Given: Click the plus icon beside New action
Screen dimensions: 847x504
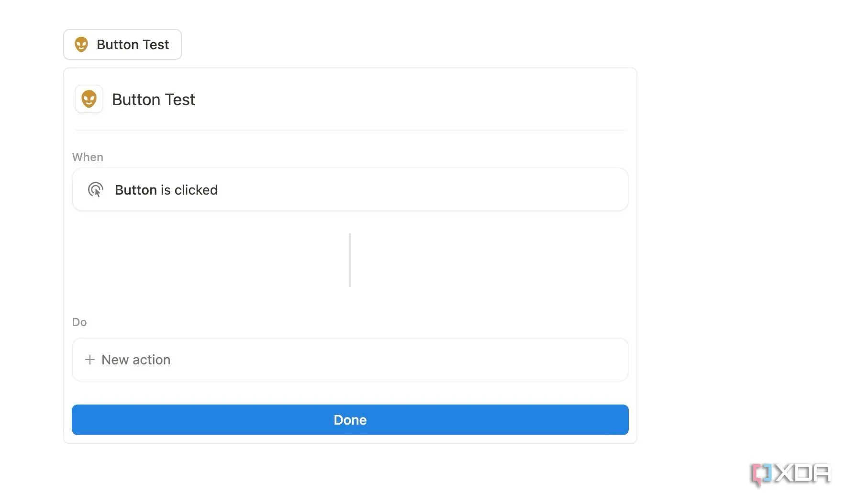Looking at the screenshot, I should 89,360.
